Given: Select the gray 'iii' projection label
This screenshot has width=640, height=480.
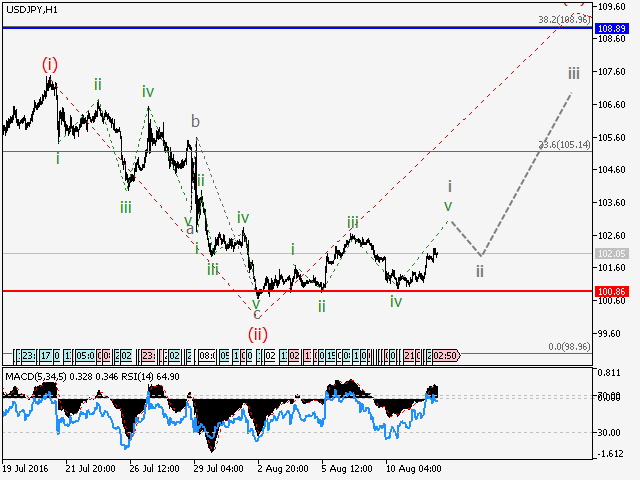Looking at the screenshot, I should pos(574,74).
